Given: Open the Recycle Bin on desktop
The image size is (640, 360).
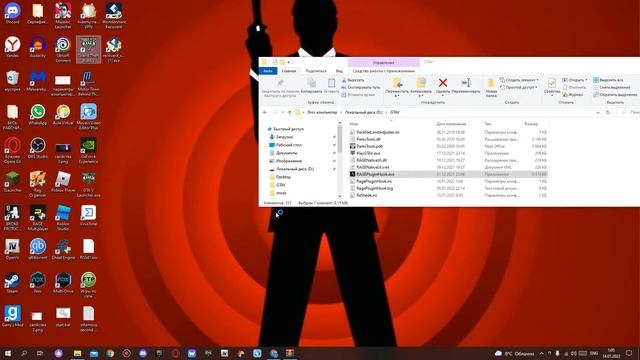Looking at the screenshot, I should tap(12, 80).
